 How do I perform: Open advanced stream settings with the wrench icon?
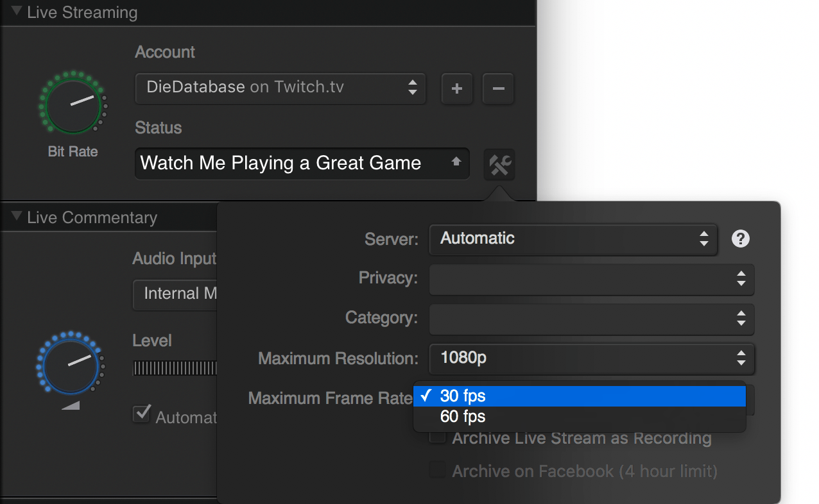pyautogui.click(x=499, y=164)
